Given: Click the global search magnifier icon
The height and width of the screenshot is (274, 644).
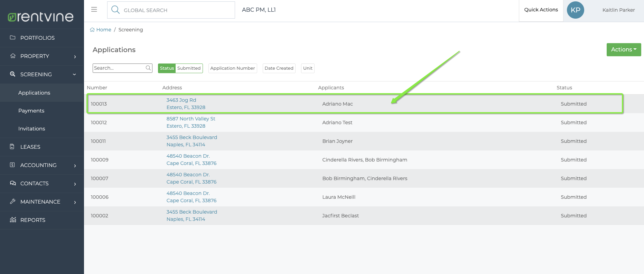Looking at the screenshot, I should 115,10.
